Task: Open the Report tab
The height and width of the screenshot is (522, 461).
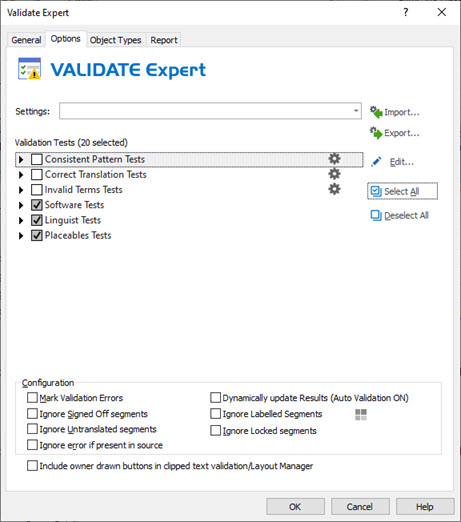Action: pyautogui.click(x=164, y=40)
